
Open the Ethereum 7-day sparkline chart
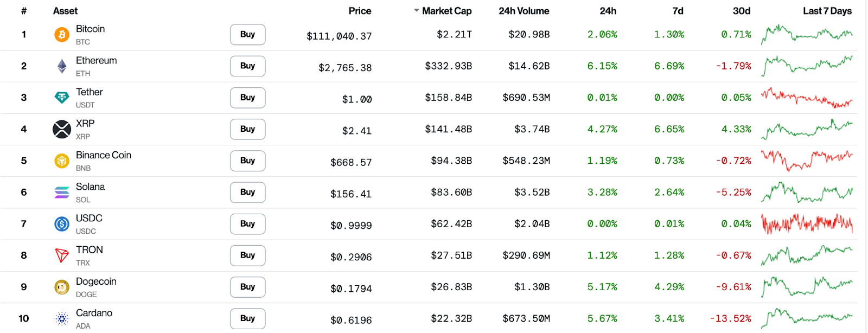(x=807, y=66)
